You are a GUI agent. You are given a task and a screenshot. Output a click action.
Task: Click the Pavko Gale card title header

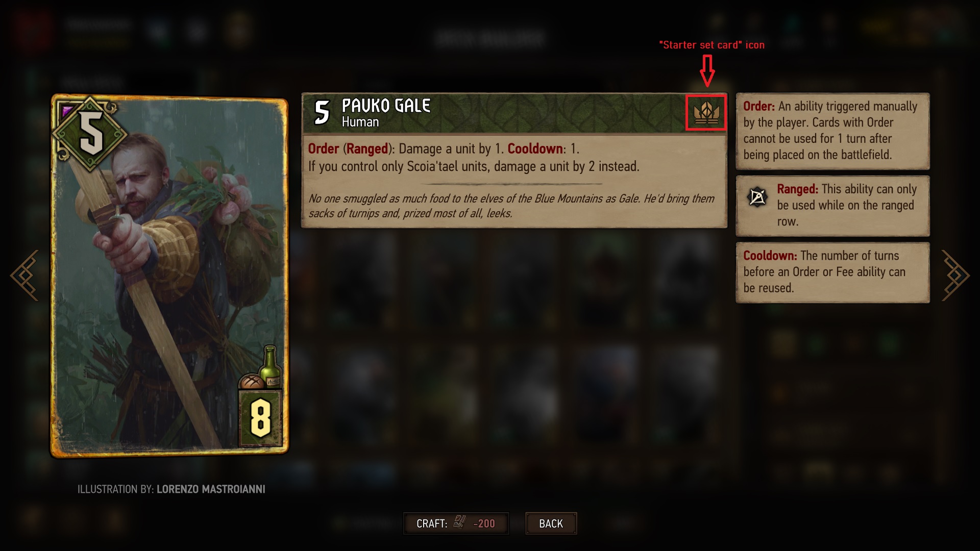(514, 113)
